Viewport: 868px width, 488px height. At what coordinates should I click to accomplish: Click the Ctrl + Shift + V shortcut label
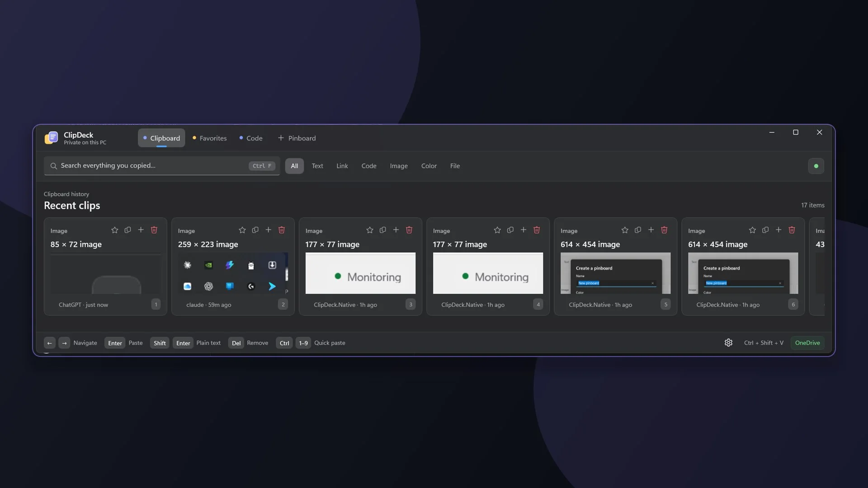tap(764, 343)
